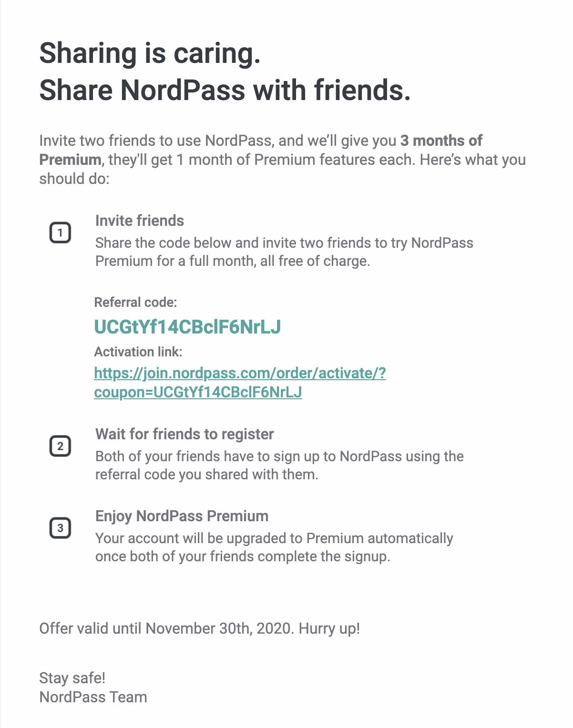Click the coupon=UCGtYf14CBclF6NrLJ link line
The image size is (573, 728).
[198, 392]
